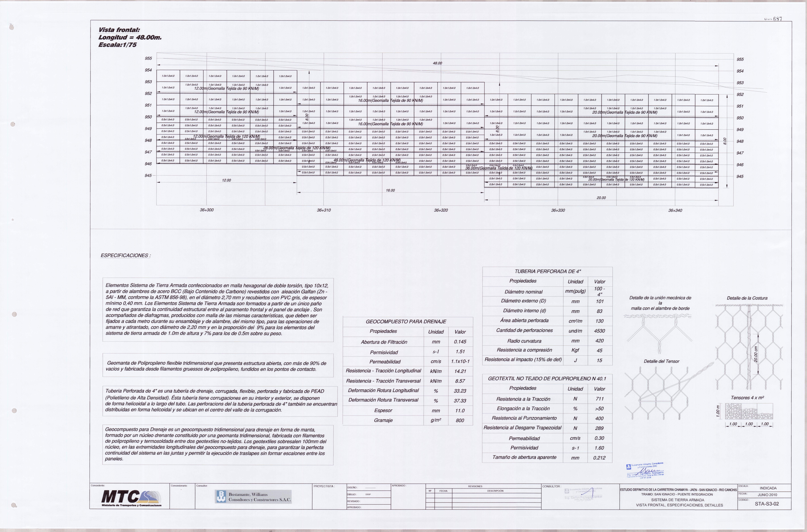The width and height of the screenshot is (807, 532).
Task: Click the 'Radio curvatura' row label
Action: (524, 341)
